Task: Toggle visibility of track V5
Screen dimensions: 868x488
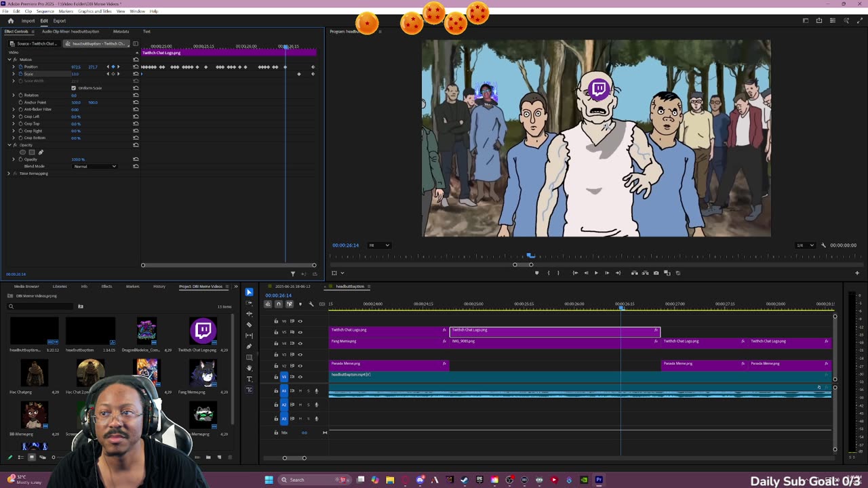Action: (x=300, y=332)
